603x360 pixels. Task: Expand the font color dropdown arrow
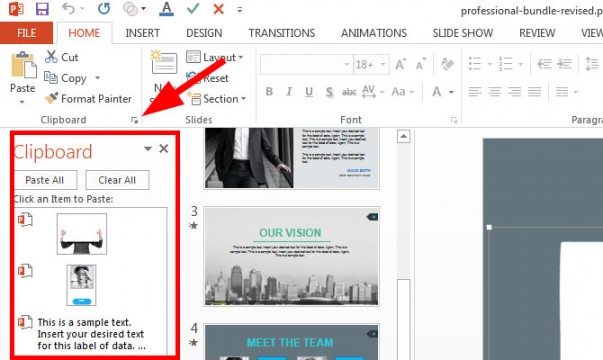point(451,92)
